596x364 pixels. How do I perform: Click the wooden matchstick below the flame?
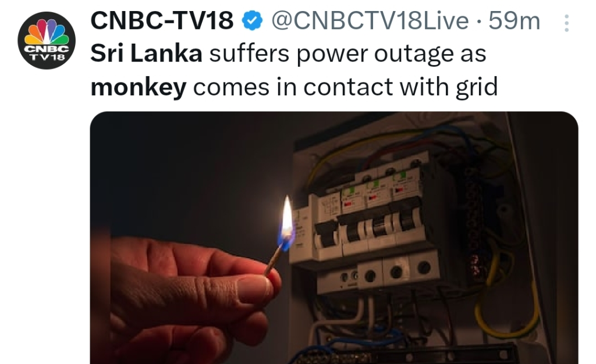[274, 259]
